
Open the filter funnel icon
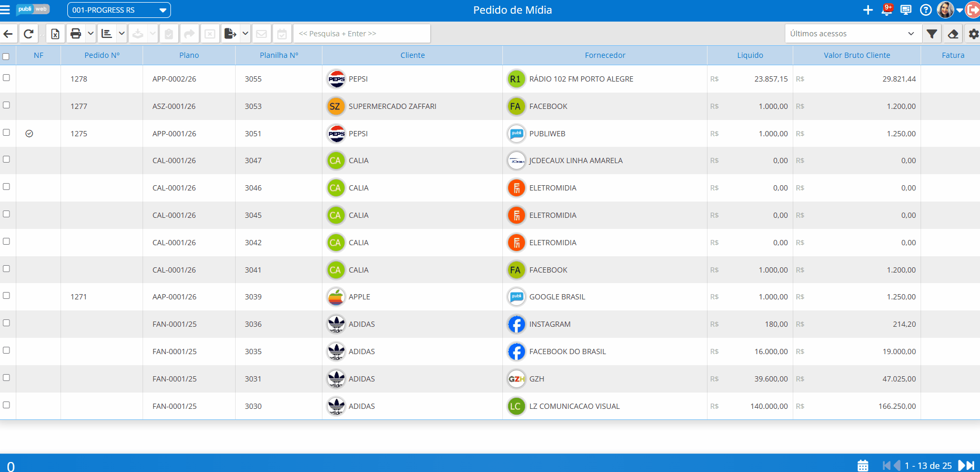coord(932,34)
